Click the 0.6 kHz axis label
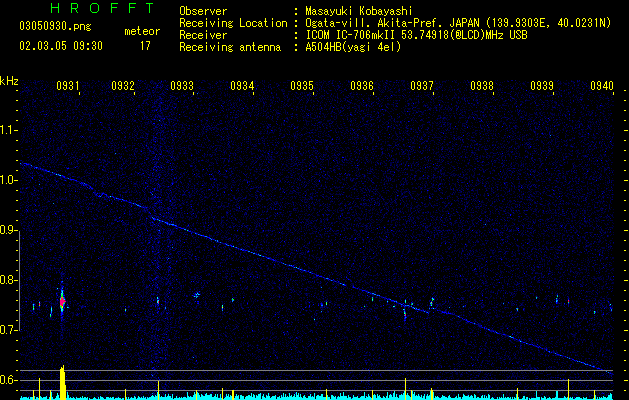This screenshot has height=400, width=629. pos(9,380)
